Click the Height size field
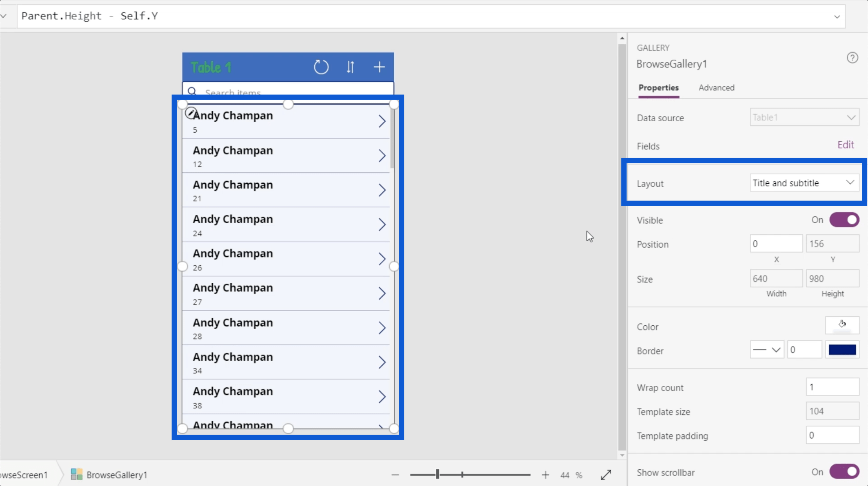The image size is (868, 486). point(832,279)
